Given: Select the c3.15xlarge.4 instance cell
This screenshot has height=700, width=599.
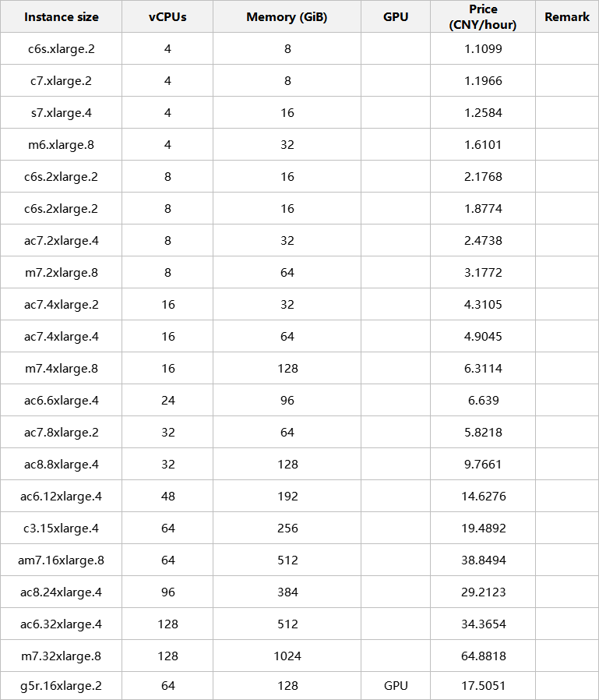Looking at the screenshot, I should tap(61, 528).
